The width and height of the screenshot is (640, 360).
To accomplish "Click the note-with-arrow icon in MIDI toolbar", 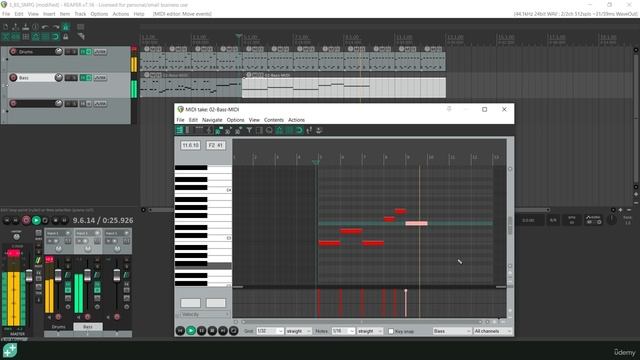I will [309, 130].
